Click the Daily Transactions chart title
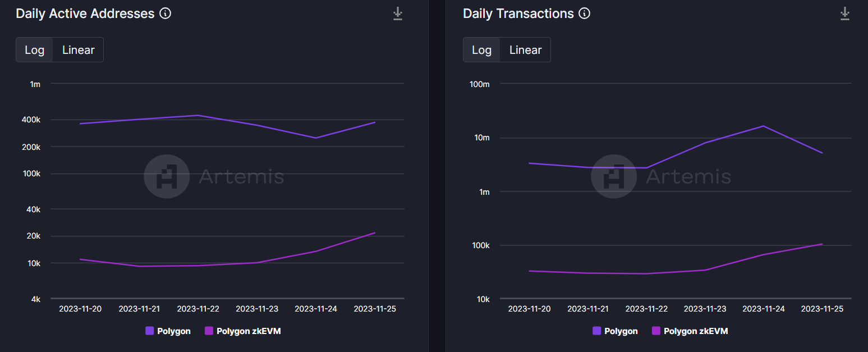This screenshot has height=352, width=868. click(518, 13)
